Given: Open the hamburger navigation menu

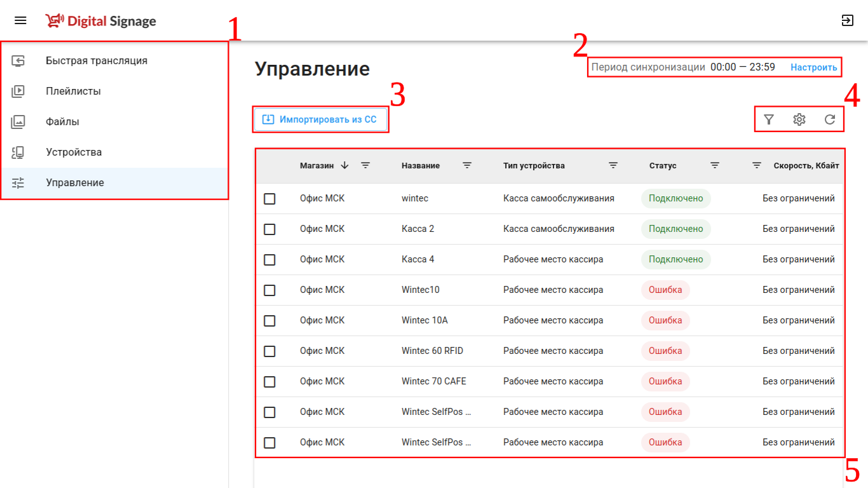Looking at the screenshot, I should pyautogui.click(x=20, y=21).
